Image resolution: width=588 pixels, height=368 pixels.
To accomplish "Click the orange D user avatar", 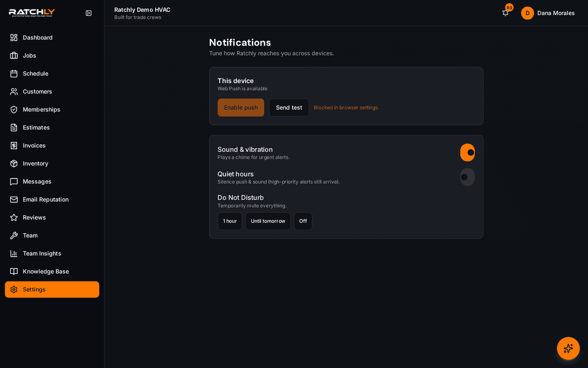I will pyautogui.click(x=527, y=13).
